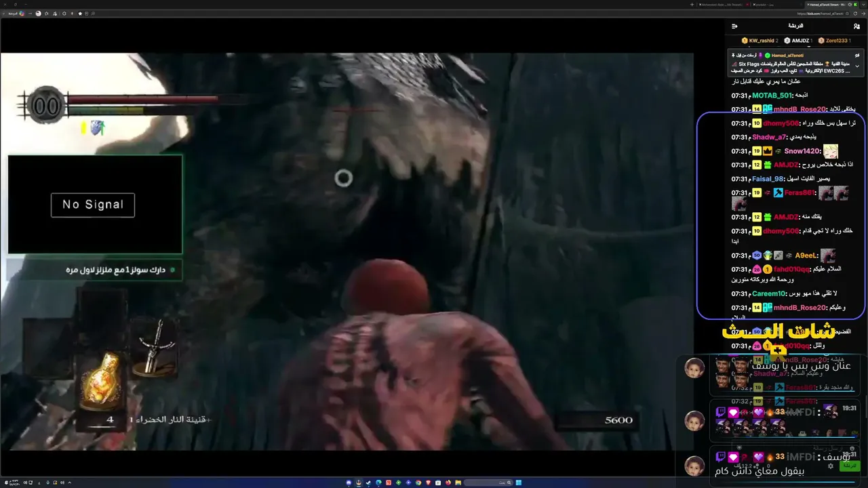868x488 pixels.
Task: Click the 5600 souls counter
Action: point(618,420)
